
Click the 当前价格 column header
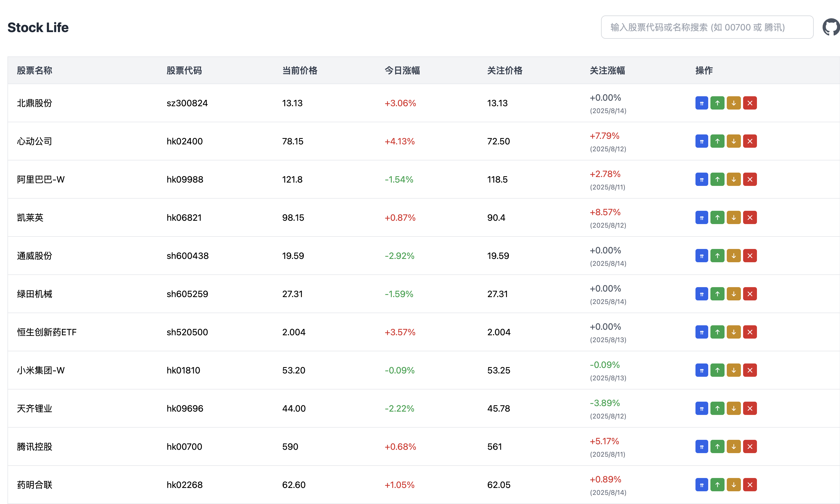pyautogui.click(x=300, y=70)
